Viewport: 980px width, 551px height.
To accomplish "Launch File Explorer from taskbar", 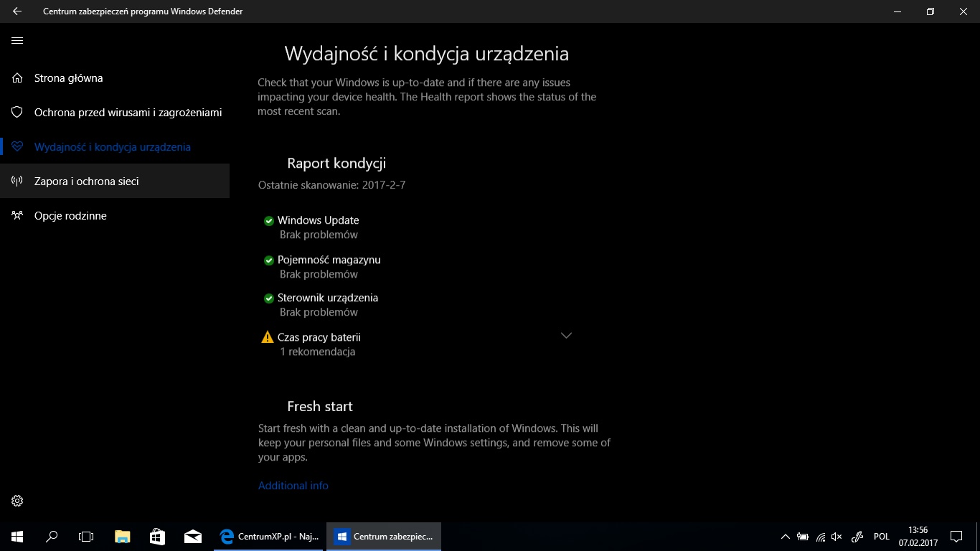I will 123,537.
